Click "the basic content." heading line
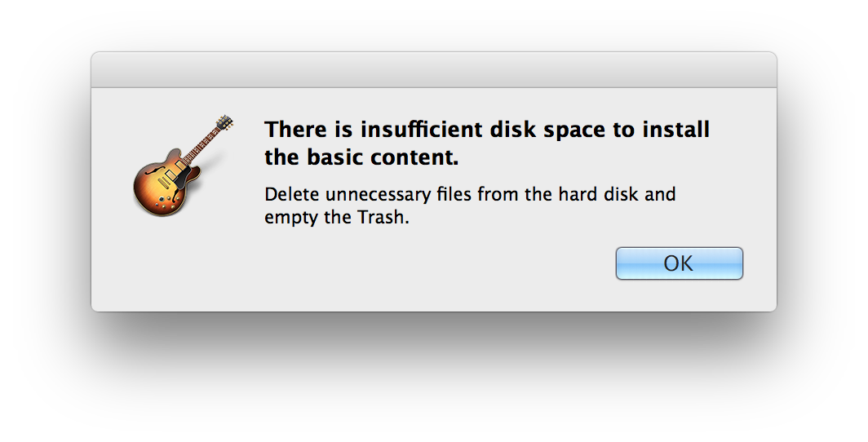The image size is (868, 442). 361,157
